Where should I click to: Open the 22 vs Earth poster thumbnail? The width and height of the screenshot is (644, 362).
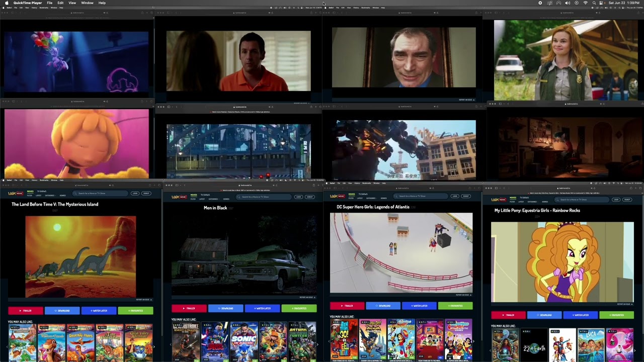(x=534, y=345)
